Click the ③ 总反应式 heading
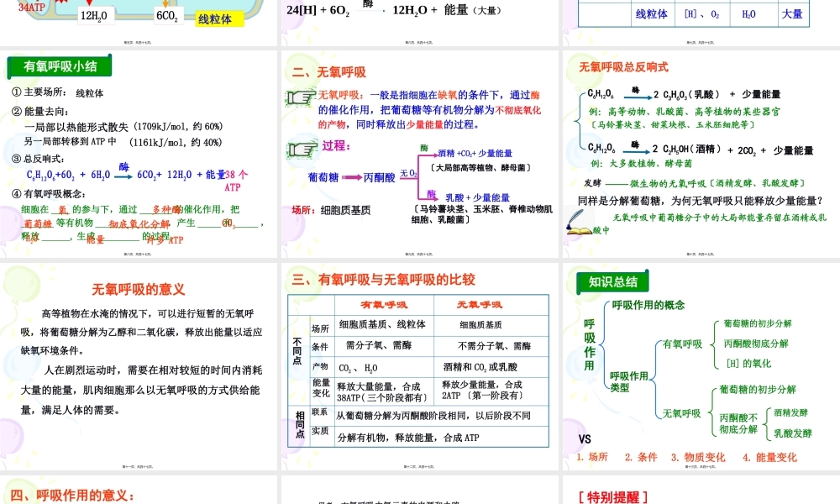 (x=38, y=159)
